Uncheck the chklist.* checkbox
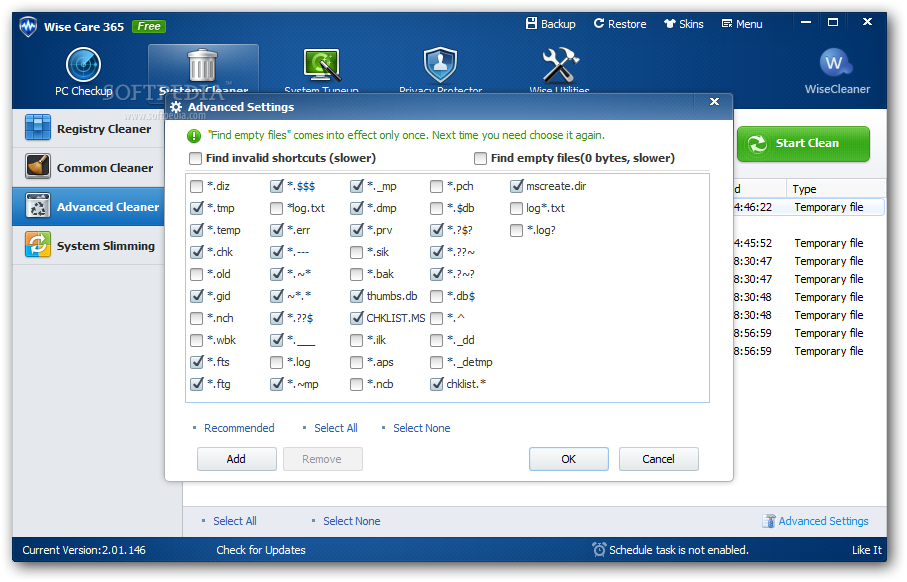This screenshot has width=907, height=582. click(x=437, y=384)
